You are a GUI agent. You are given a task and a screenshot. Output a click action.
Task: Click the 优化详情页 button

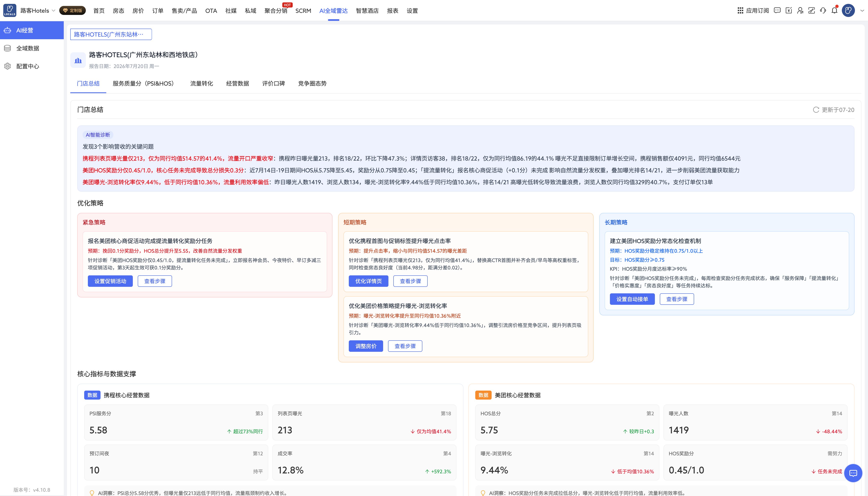pyautogui.click(x=369, y=281)
